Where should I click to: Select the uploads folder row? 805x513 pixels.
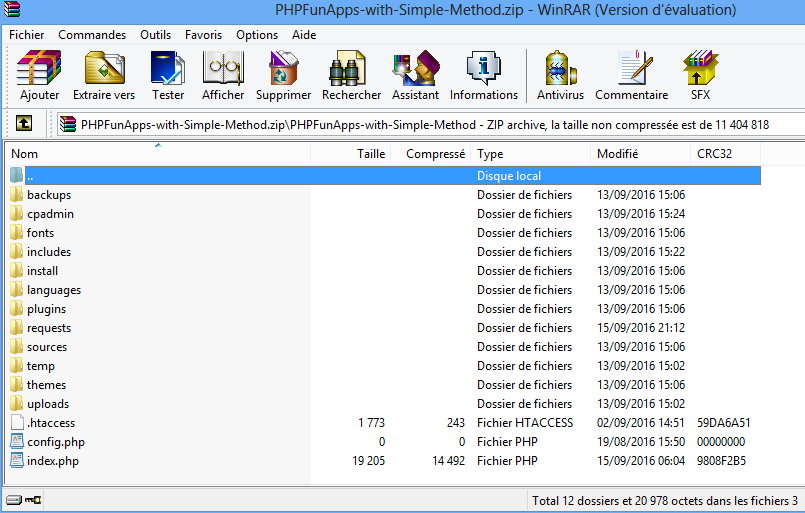point(384,404)
